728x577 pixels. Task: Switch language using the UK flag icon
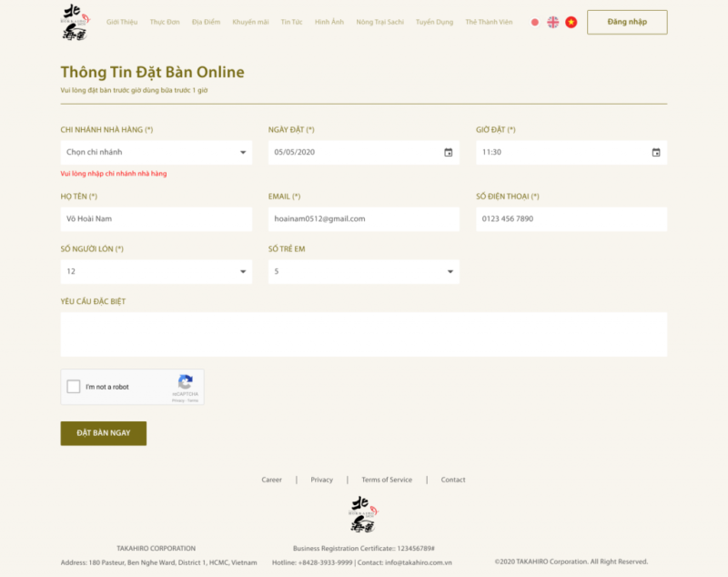[x=552, y=22]
